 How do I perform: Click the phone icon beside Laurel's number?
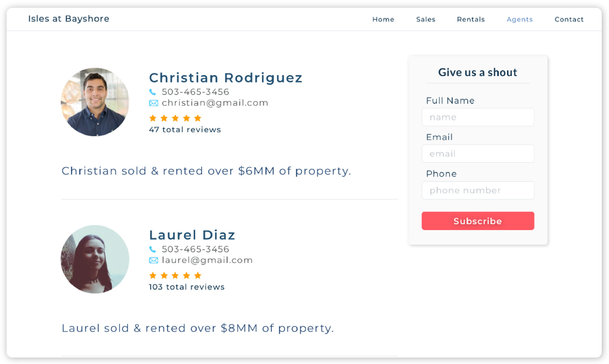click(x=153, y=249)
